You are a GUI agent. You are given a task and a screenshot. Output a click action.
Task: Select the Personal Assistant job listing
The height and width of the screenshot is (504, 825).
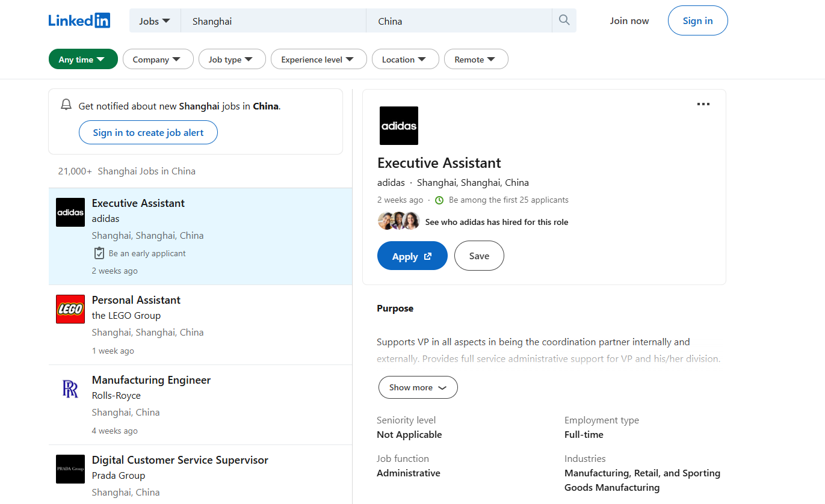[x=200, y=325]
